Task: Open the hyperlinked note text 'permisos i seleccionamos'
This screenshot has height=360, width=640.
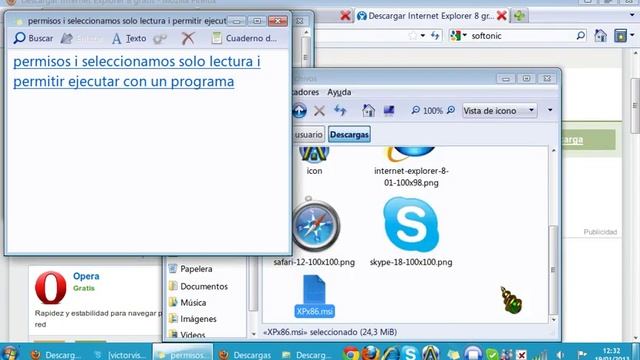Action: pyautogui.click(x=137, y=71)
